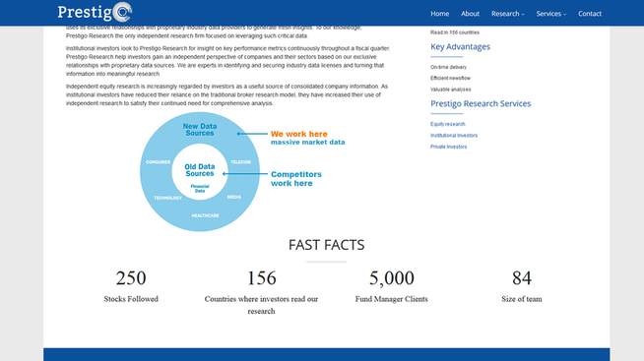The height and width of the screenshot is (361, 644).
Task: Go to the Contact page
Action: click(x=590, y=14)
